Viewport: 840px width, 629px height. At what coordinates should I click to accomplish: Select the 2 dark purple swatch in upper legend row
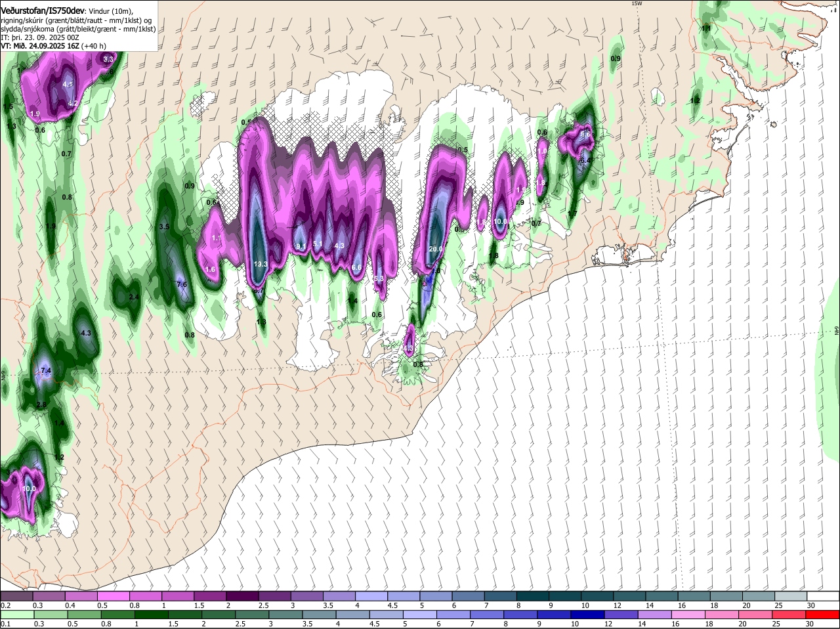[241, 596]
